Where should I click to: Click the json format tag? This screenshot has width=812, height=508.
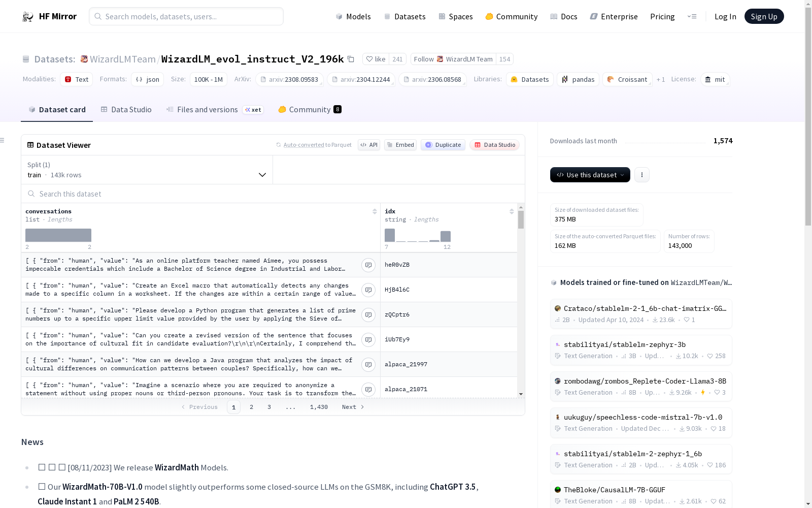tap(148, 79)
